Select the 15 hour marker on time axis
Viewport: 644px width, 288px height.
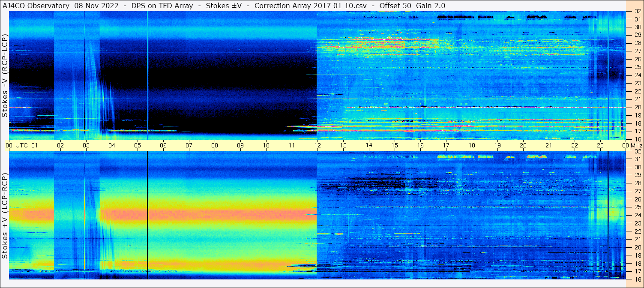click(395, 145)
